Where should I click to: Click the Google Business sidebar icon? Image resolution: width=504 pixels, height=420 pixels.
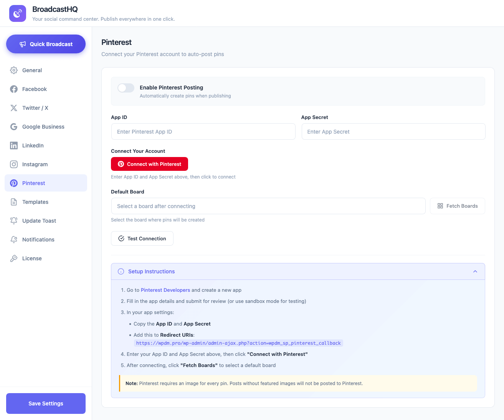pyautogui.click(x=13, y=127)
